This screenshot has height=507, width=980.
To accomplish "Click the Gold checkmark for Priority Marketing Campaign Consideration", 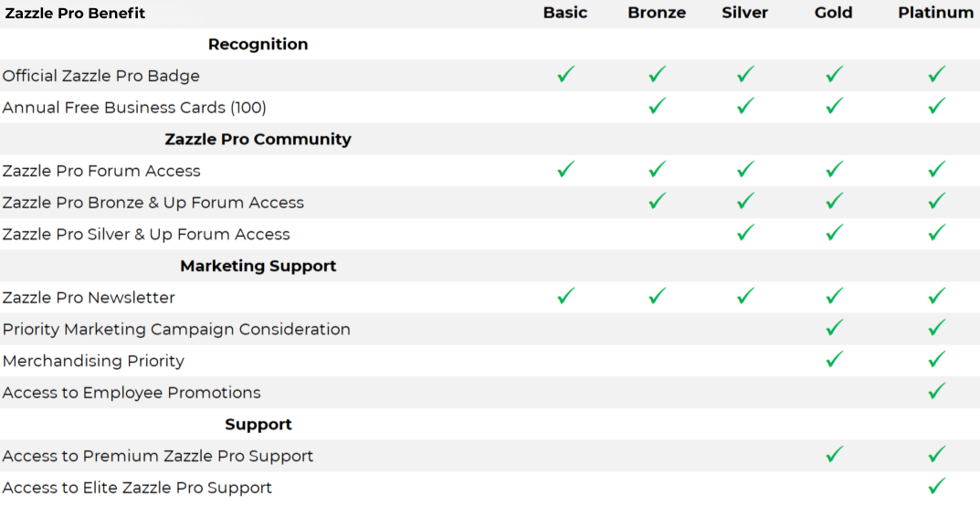I will 834,329.
